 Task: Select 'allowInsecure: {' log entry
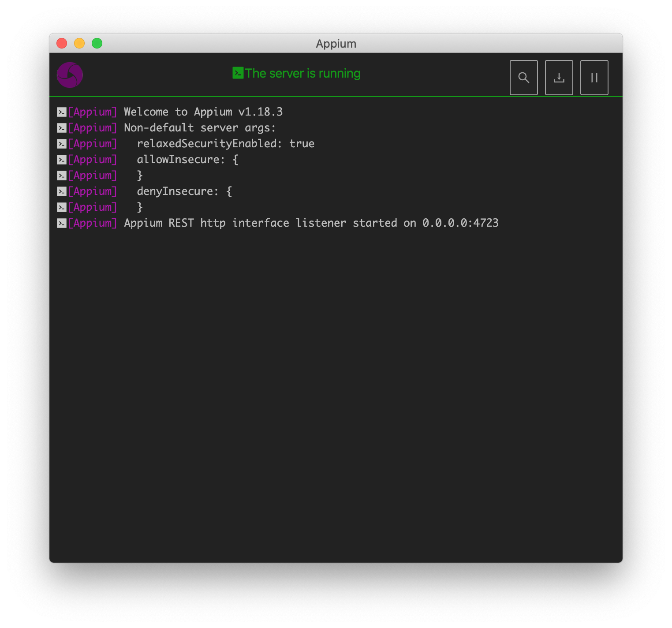pyautogui.click(x=187, y=160)
